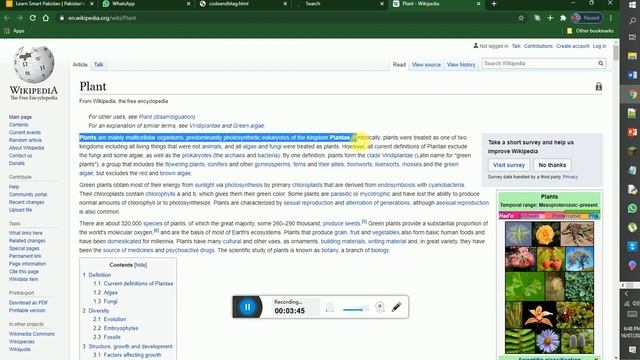Viewport: 640px width, 360px height.
Task: Reload the Wikipedia page
Action: pos(33,18)
